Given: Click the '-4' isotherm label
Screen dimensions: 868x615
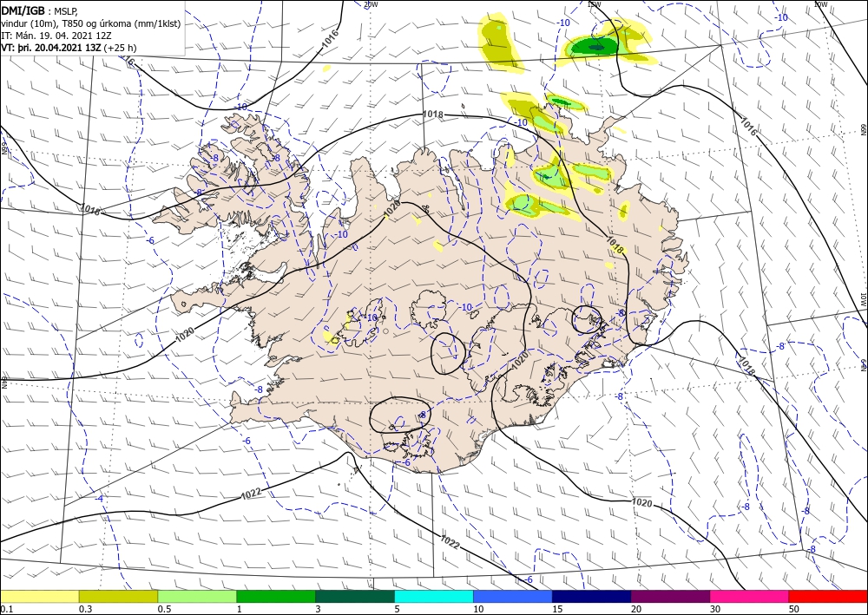Looking at the screenshot, I should click(x=99, y=499).
